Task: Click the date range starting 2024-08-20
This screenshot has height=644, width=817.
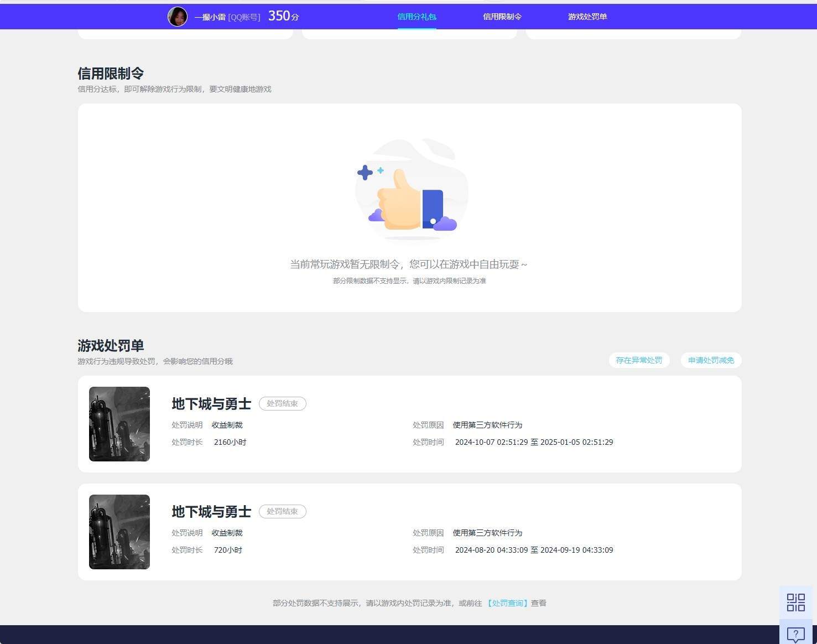Action: 534,550
